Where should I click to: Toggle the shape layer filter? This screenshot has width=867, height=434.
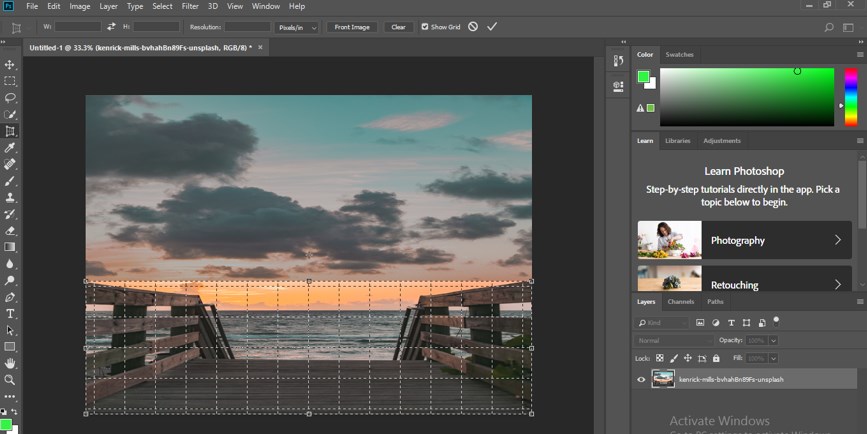click(746, 323)
